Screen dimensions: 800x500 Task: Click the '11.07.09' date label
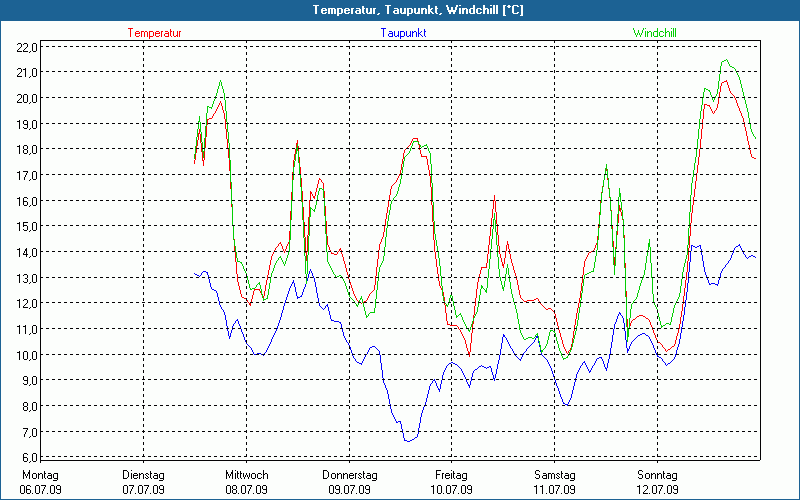pos(555,490)
